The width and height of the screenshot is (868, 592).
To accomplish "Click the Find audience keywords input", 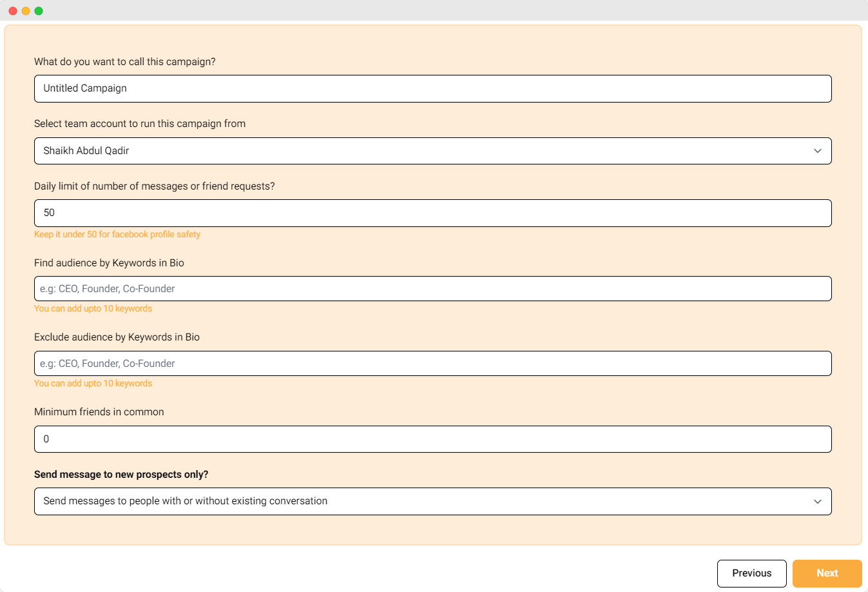I will [x=432, y=289].
